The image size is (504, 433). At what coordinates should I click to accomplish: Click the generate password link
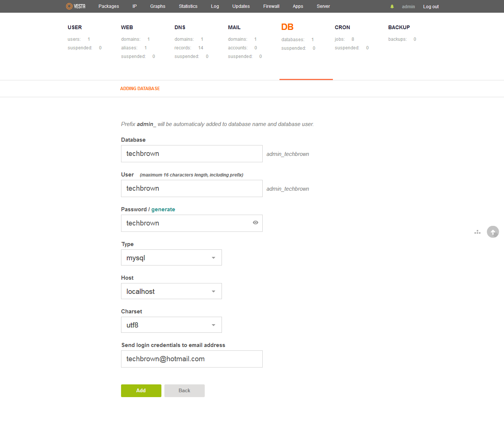pyautogui.click(x=163, y=209)
